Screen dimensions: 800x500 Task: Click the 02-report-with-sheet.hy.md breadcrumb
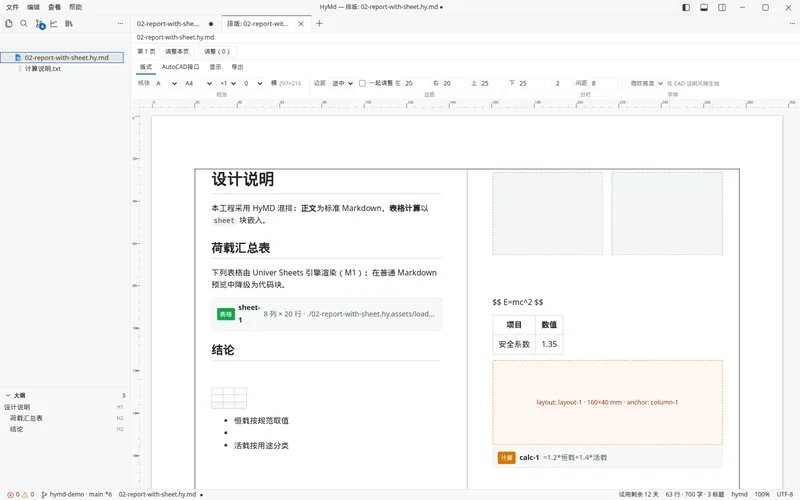pyautogui.click(x=176, y=37)
